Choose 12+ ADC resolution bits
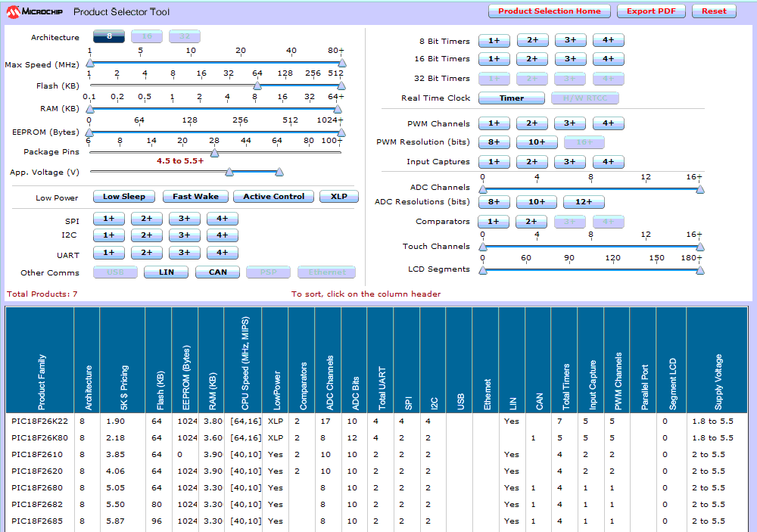757x532 pixels. 583,202
